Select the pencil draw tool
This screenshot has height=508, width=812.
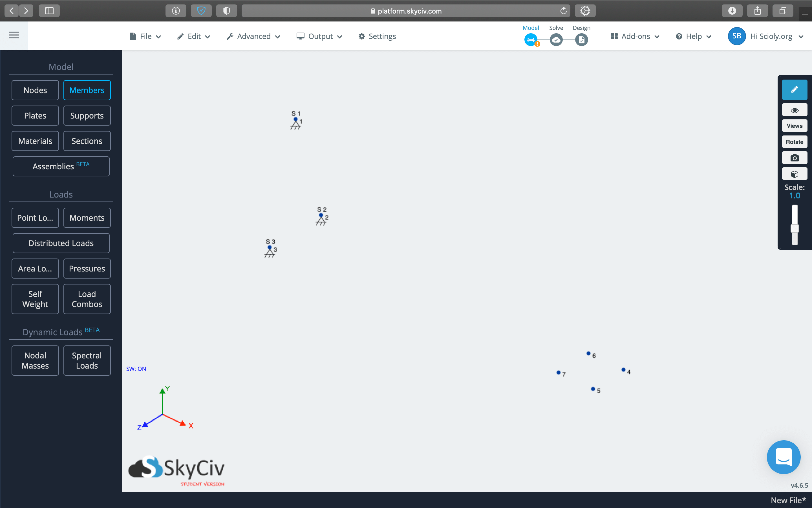click(794, 90)
